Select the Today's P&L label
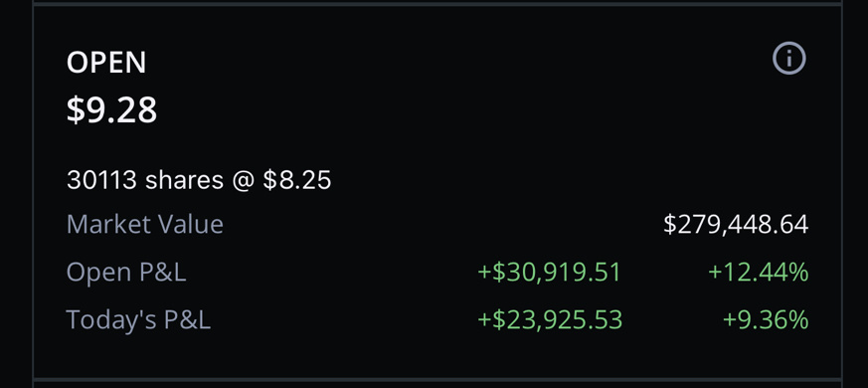868x388 pixels. [138, 320]
